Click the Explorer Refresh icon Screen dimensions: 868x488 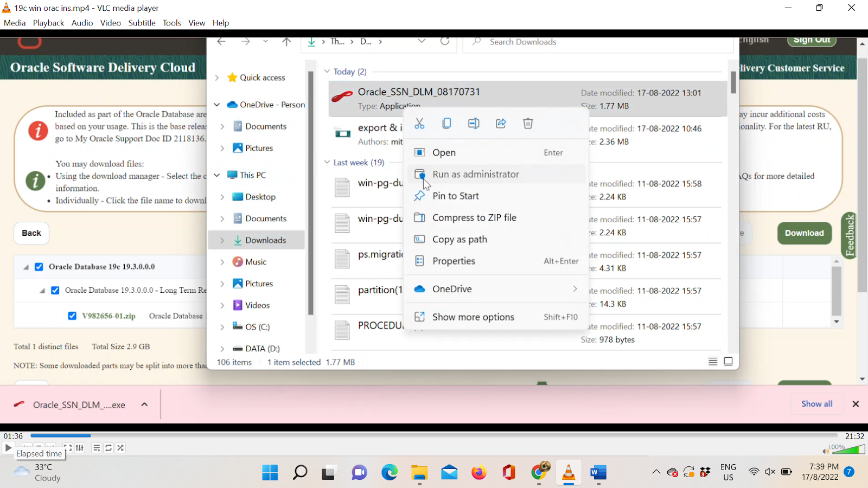445,42
